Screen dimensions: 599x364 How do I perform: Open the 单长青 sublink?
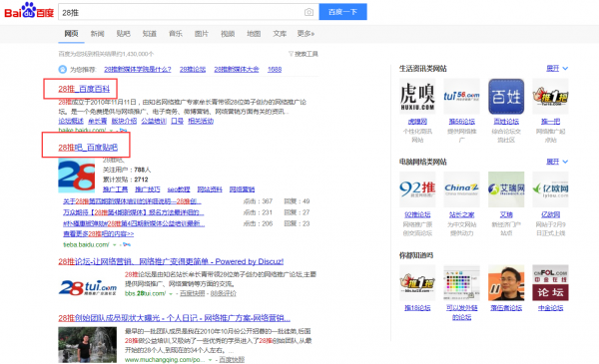click(98, 121)
